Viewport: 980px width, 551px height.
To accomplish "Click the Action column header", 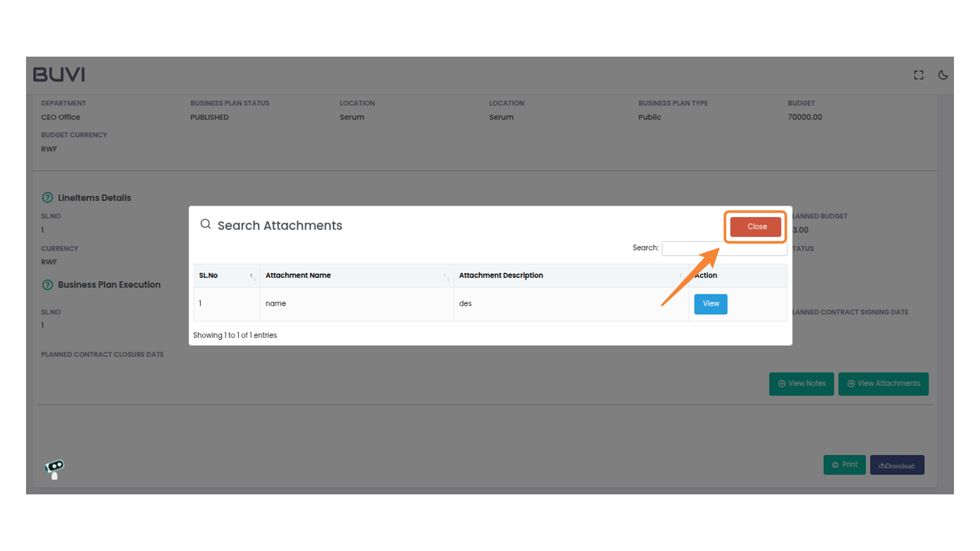I will tap(707, 275).
